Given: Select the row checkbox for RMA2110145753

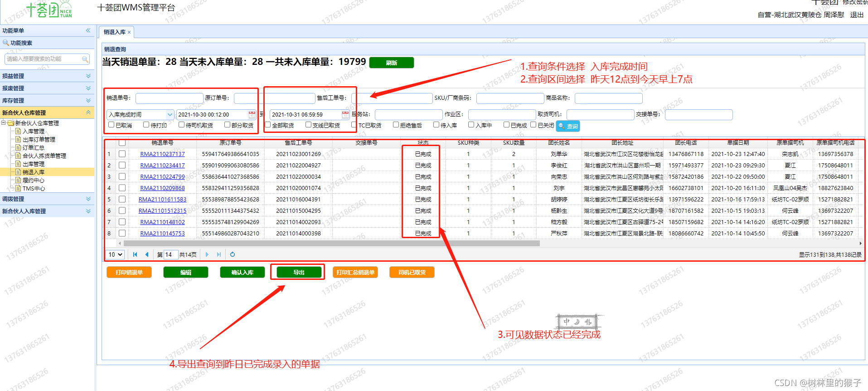Looking at the screenshot, I should click(122, 233).
